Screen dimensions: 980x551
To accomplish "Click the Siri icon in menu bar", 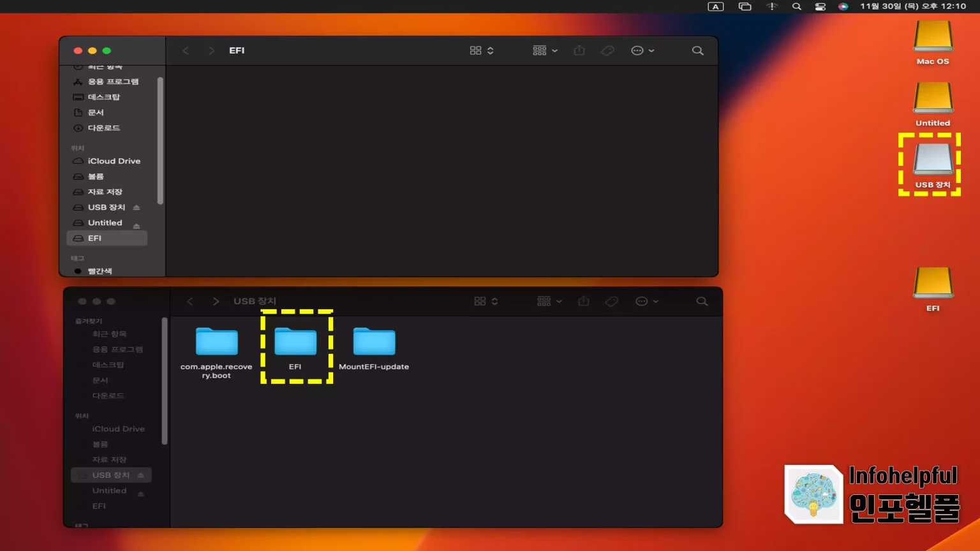I will 843,6.
